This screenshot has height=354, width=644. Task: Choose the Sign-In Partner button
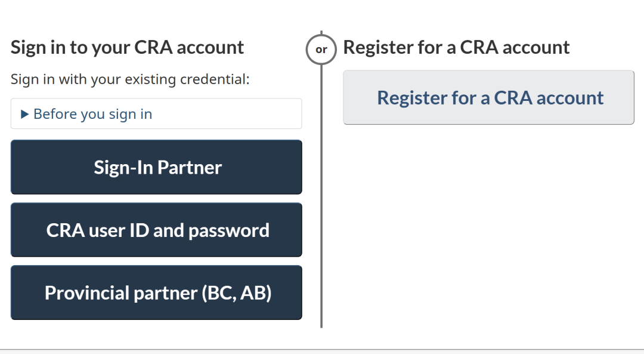pyautogui.click(x=156, y=167)
